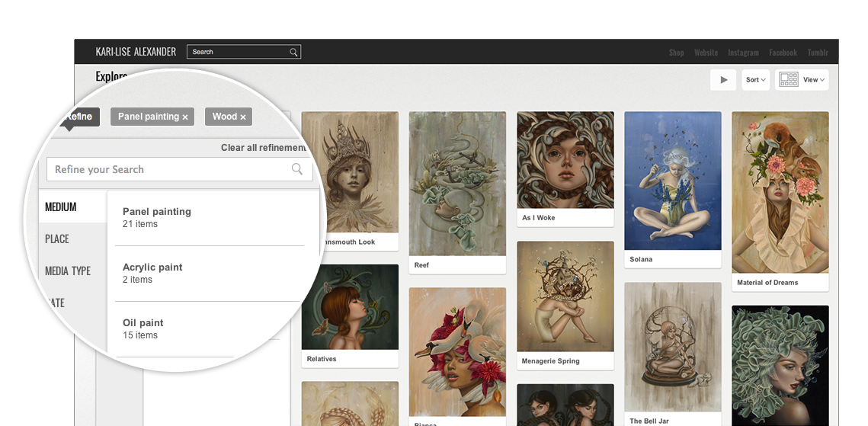Start the slideshow play button

[723, 80]
